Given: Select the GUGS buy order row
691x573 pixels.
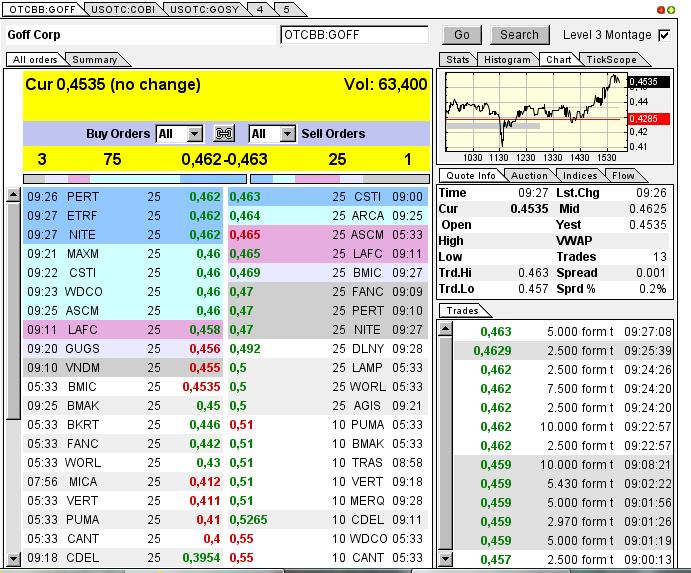Looking at the screenshot, I should click(123, 349).
